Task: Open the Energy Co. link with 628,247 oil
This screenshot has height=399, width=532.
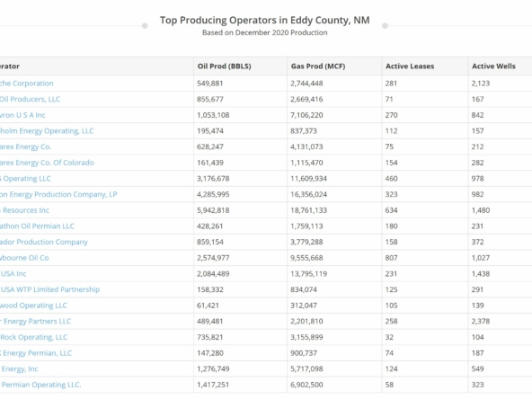Action: point(25,146)
